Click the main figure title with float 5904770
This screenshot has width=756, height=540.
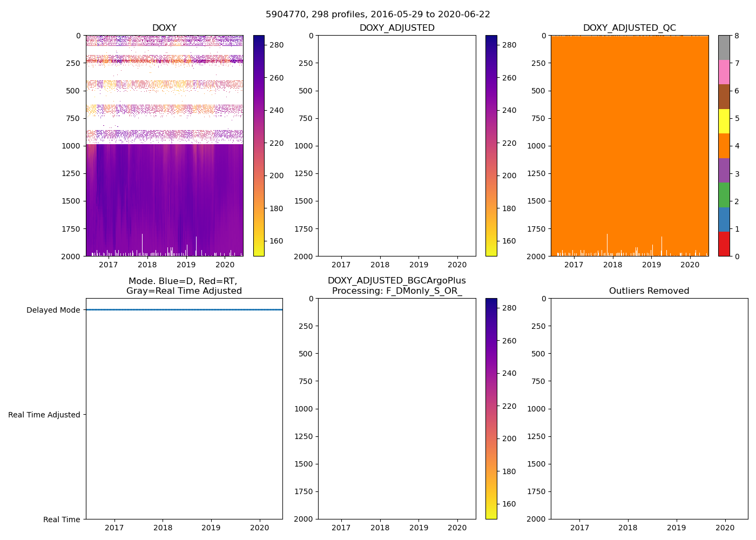(377, 15)
